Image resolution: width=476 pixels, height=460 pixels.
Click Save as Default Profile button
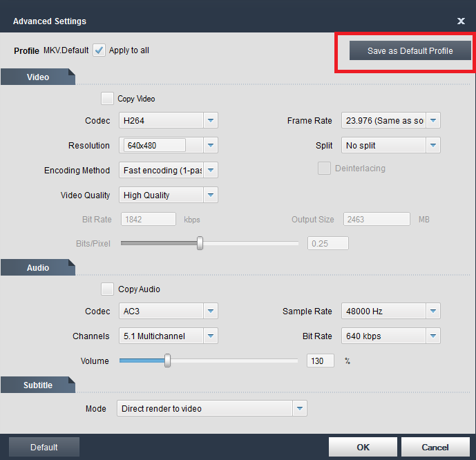click(410, 51)
